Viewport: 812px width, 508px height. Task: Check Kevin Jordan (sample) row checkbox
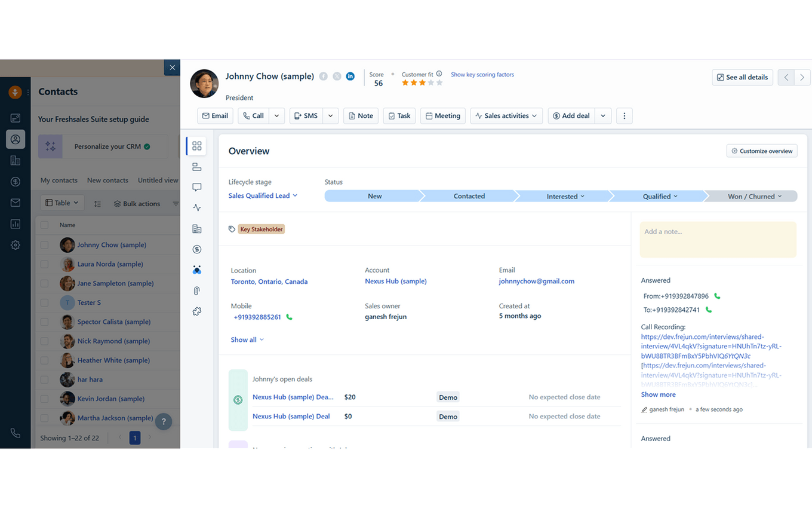point(45,399)
